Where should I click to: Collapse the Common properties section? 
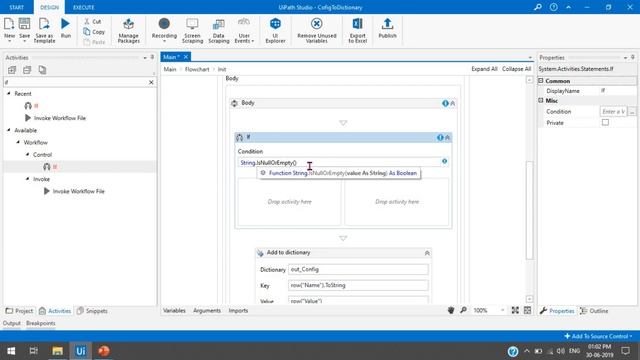click(x=541, y=81)
